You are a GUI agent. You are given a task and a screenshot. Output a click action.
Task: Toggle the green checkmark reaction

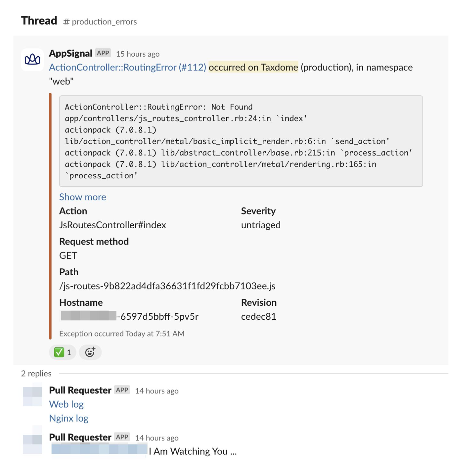coord(62,352)
